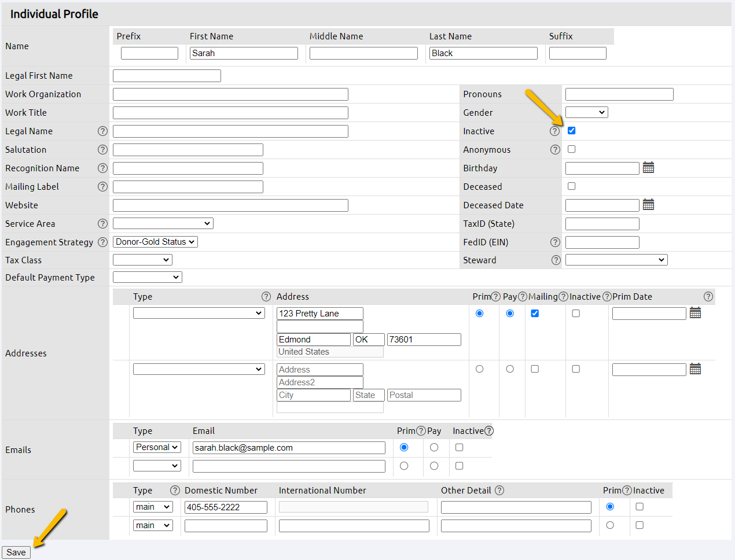Open the Deceased Date calendar picker

(648, 204)
